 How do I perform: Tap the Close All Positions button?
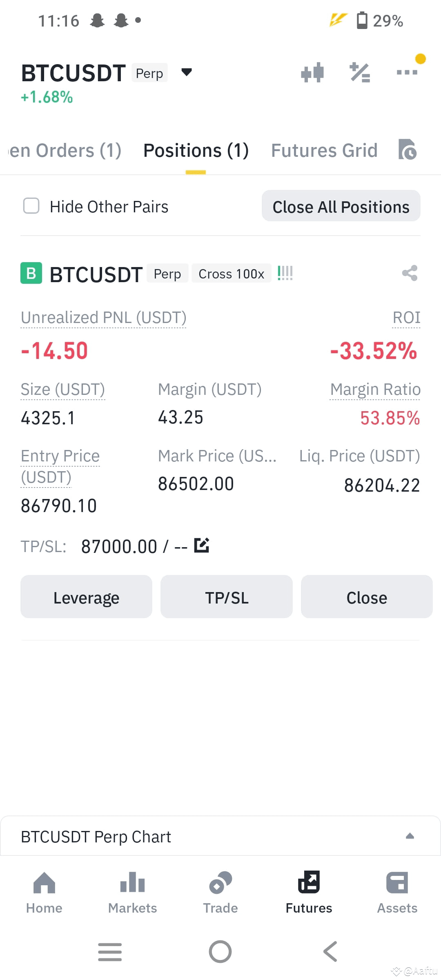341,206
